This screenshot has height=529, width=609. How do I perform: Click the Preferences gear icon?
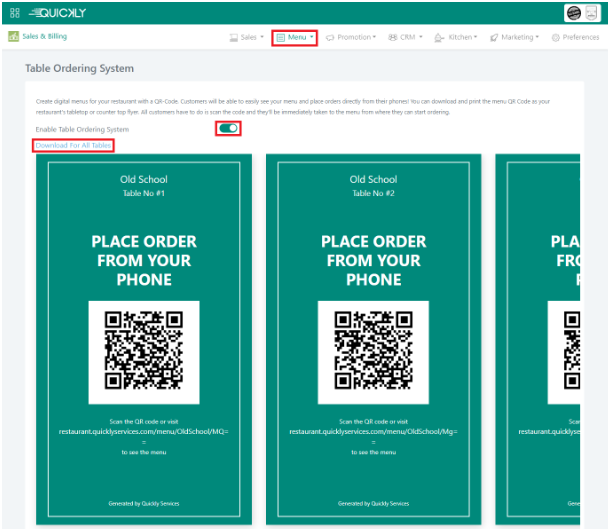coord(556,37)
